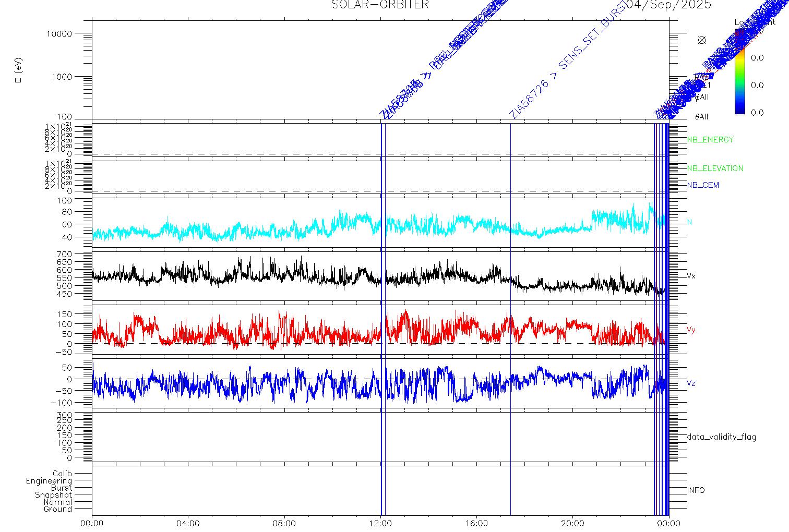This screenshot has height=532, width=789.
Task: Click the INFO panel label
Action: click(x=696, y=490)
